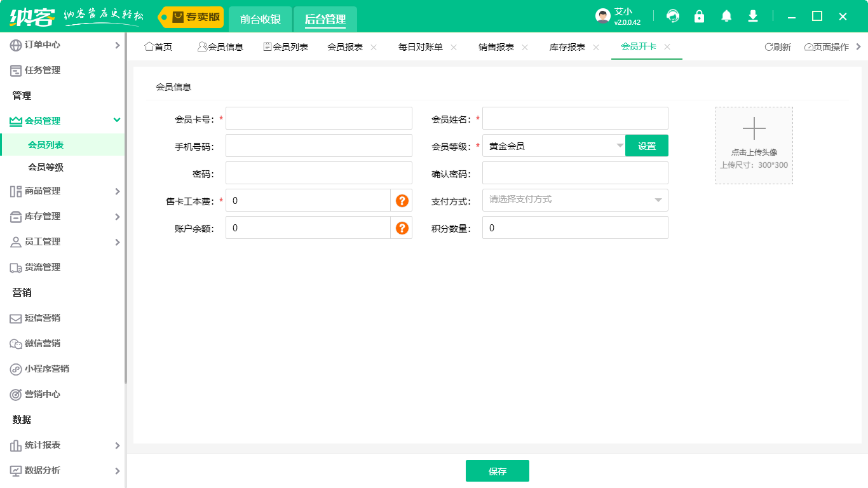868x488 pixels.
Task: Click the 保存 save button
Action: click(x=498, y=470)
